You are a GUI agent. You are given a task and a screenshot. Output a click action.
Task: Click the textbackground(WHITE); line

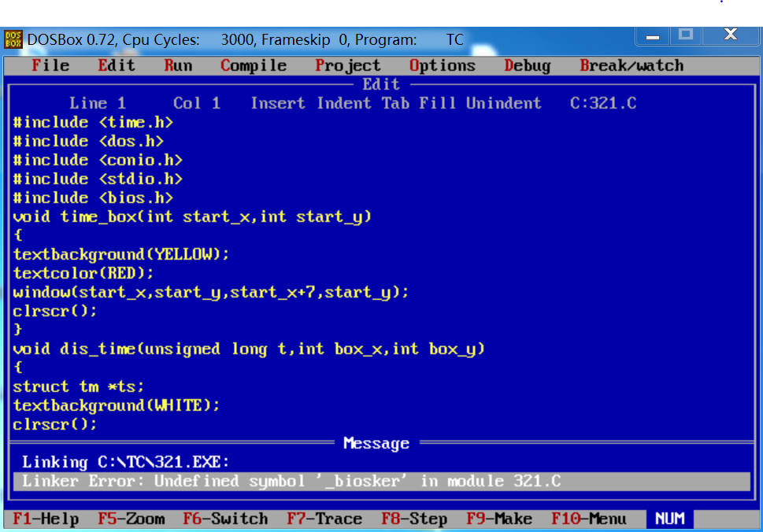(x=117, y=405)
